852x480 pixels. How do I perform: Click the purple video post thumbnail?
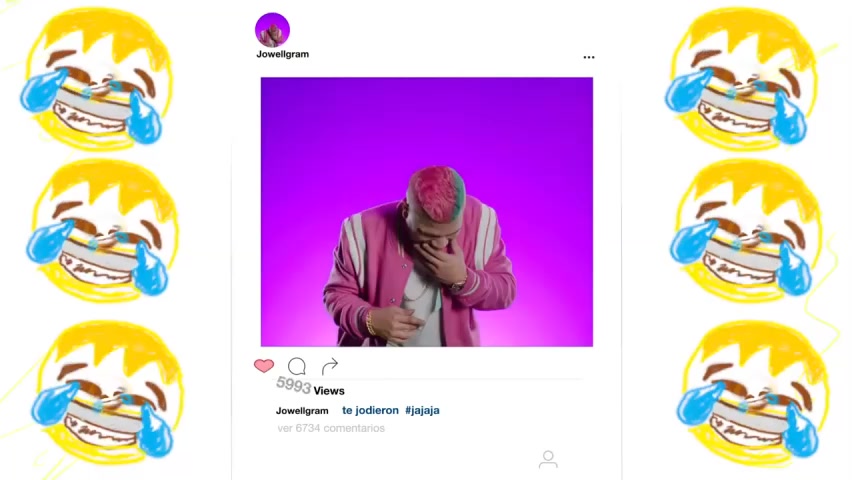(x=427, y=211)
